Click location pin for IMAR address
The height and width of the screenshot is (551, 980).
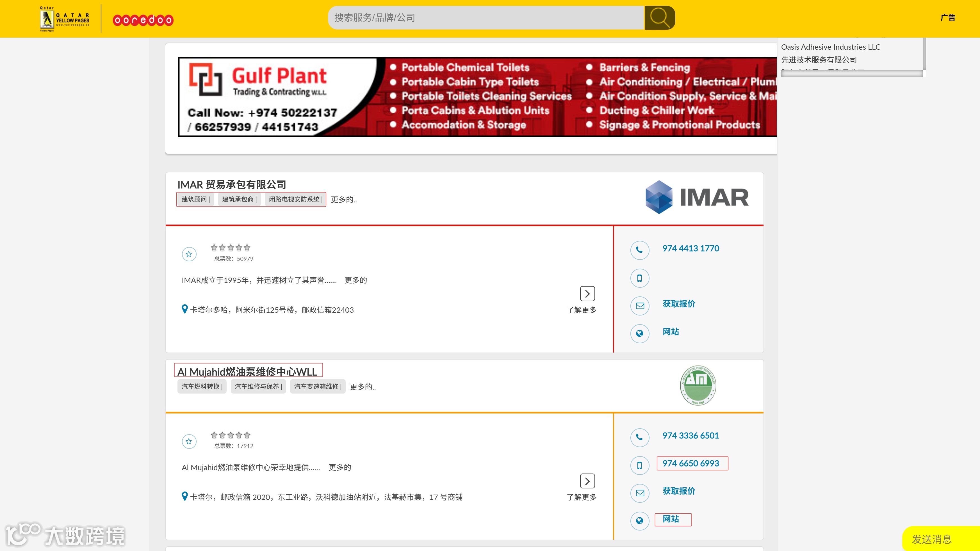pyautogui.click(x=184, y=309)
